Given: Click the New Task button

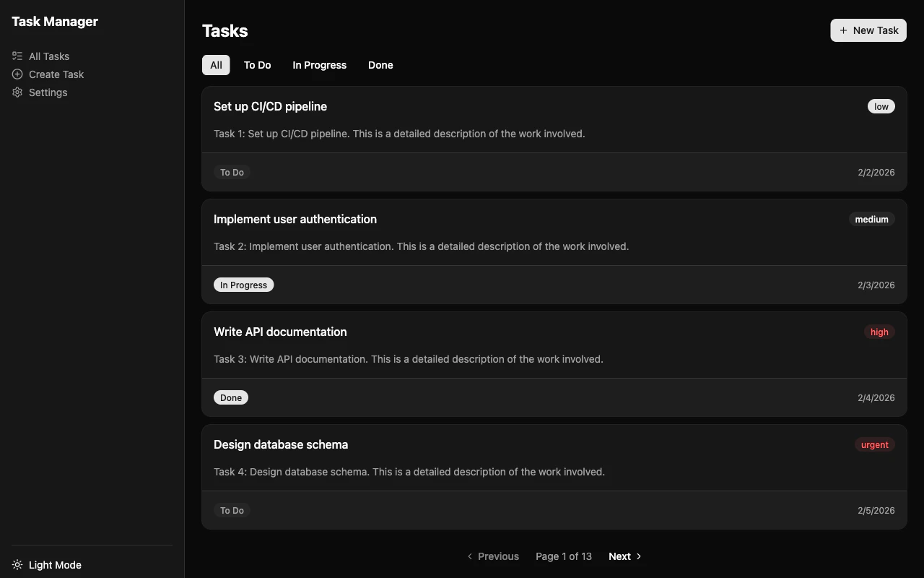Looking at the screenshot, I should (868, 30).
